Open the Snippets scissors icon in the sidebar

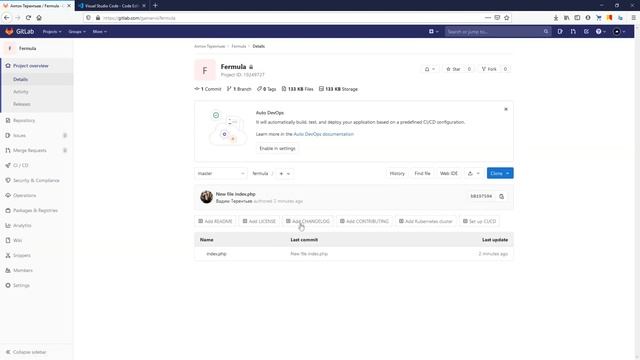[8, 256]
